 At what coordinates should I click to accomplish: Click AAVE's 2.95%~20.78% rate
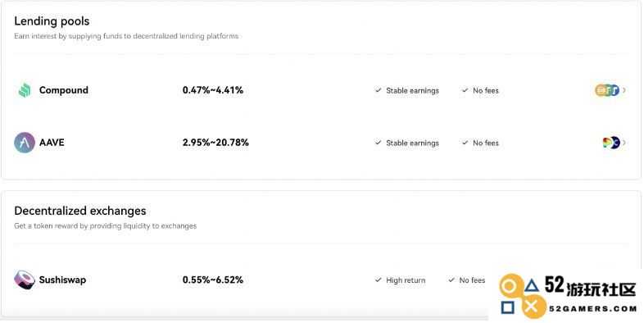coord(215,143)
